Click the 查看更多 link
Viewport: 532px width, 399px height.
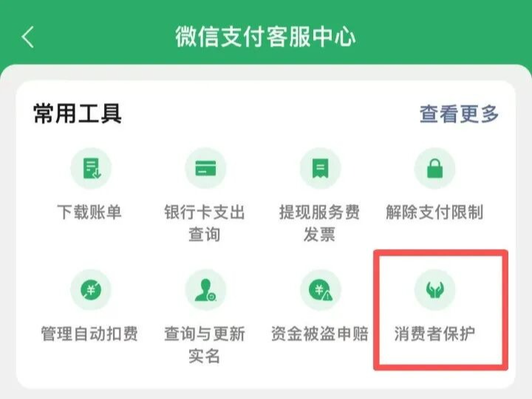click(x=459, y=114)
